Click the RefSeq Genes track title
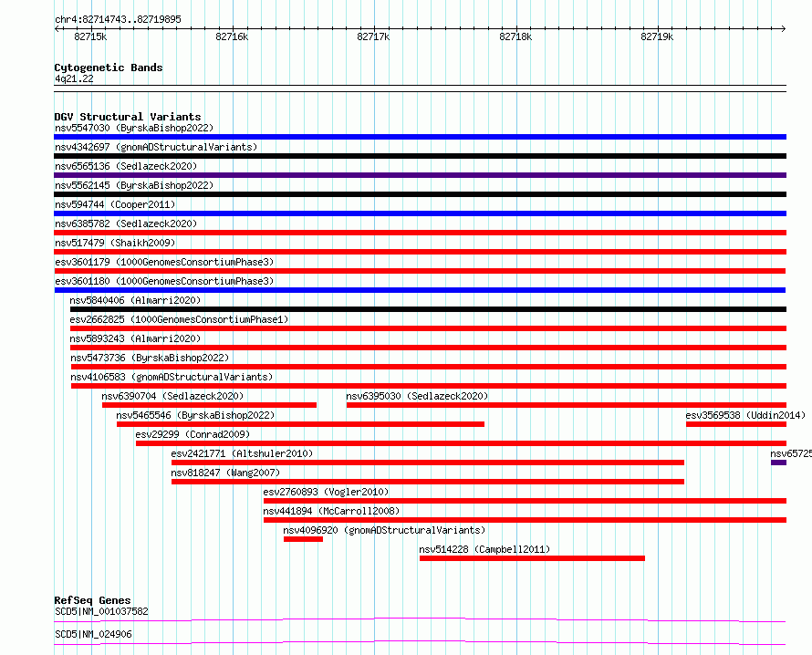The height and width of the screenshot is (655, 812). [92, 600]
